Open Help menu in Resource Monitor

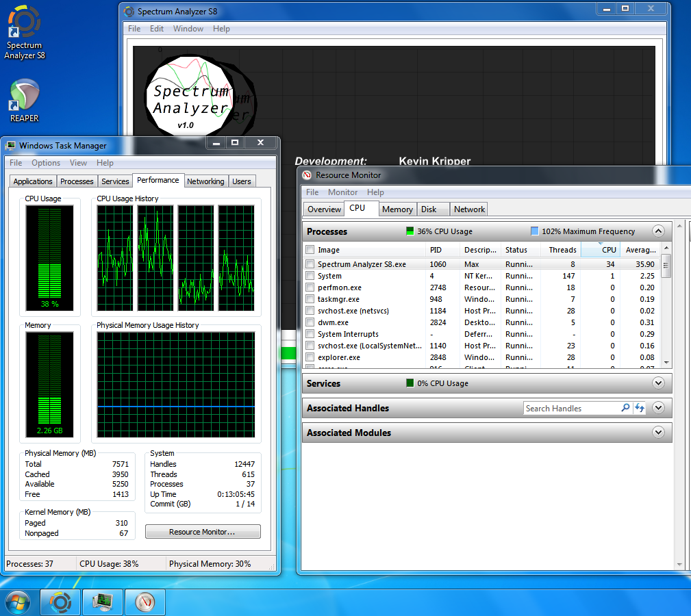click(x=375, y=192)
